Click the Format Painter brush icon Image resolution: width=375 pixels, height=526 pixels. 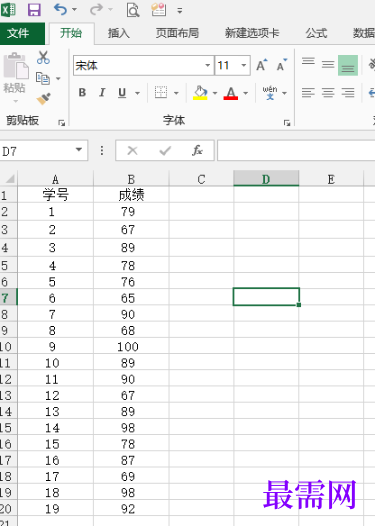click(43, 99)
